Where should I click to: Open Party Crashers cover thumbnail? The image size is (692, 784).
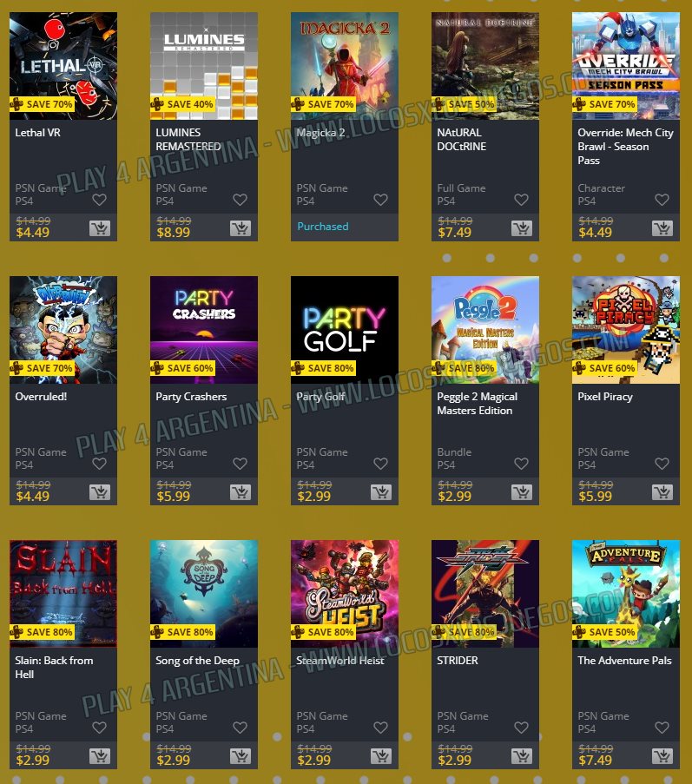tap(204, 330)
